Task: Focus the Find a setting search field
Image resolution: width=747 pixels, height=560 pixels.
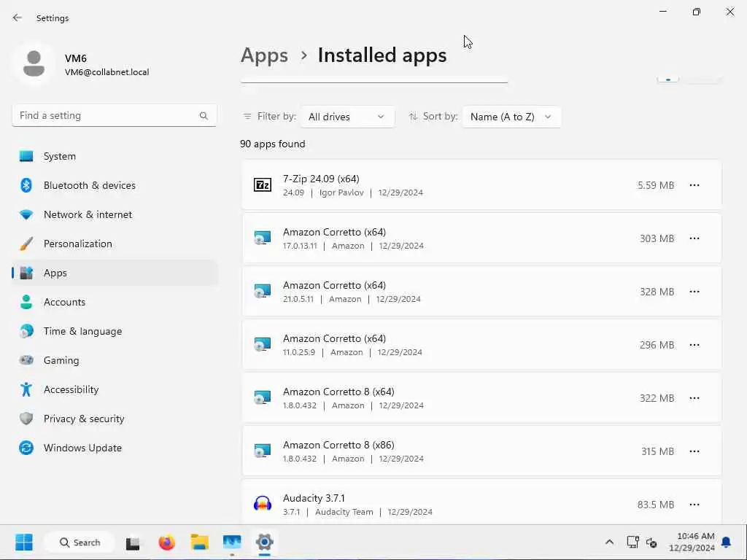Action: click(106, 115)
